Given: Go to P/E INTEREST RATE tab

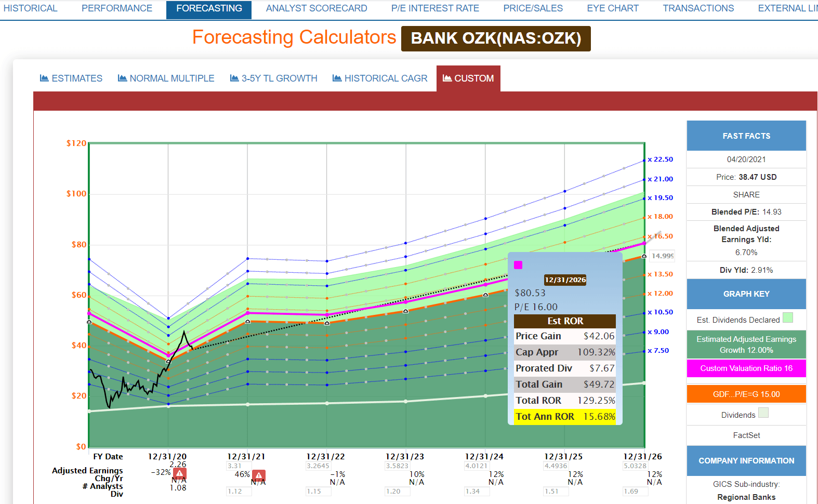Looking at the screenshot, I should click(x=435, y=8).
